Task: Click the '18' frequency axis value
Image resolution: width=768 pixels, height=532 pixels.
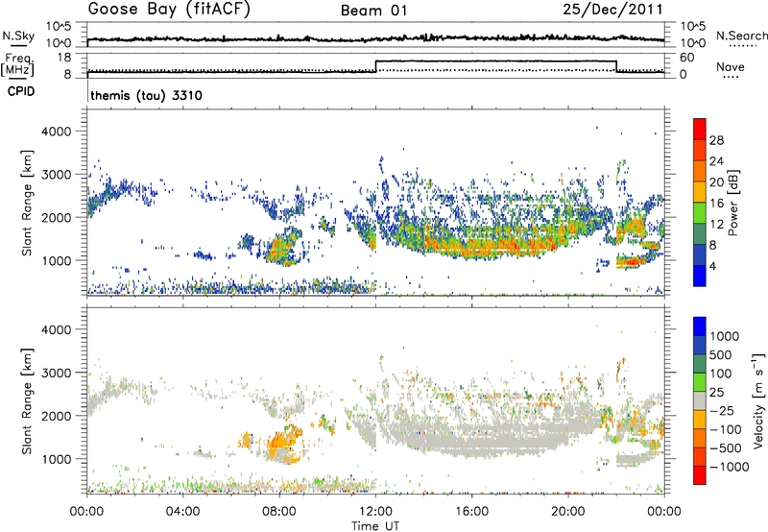Action: (x=64, y=58)
